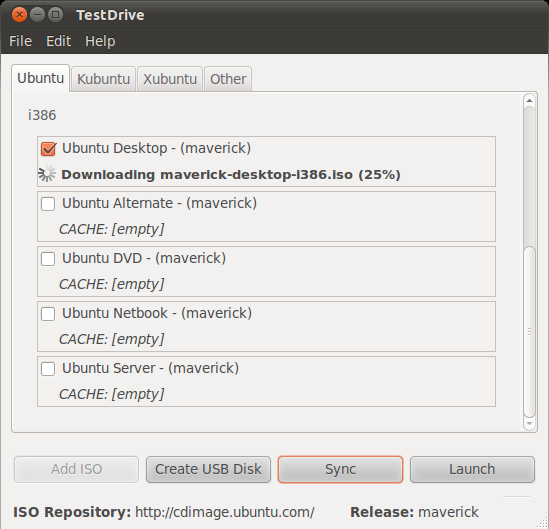Click the Ubuntu Alternate - (maverick) label
Screen dimensions: 549x529
click(x=159, y=203)
